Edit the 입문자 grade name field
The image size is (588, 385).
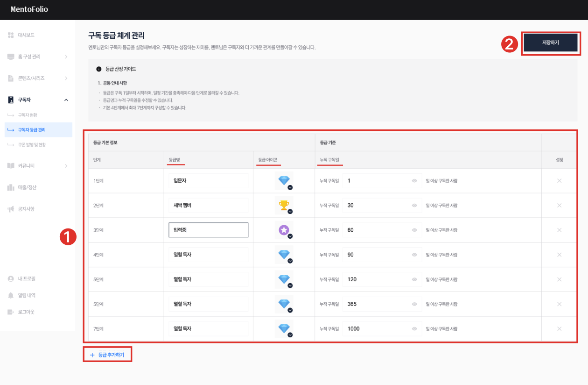(208, 181)
